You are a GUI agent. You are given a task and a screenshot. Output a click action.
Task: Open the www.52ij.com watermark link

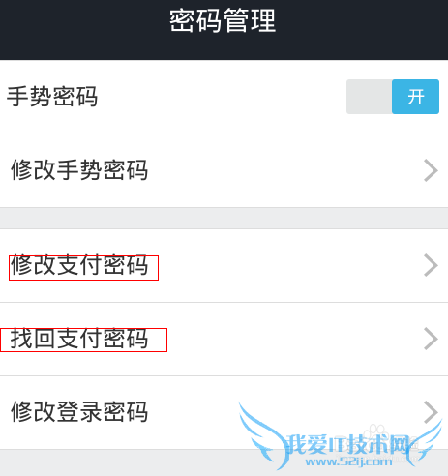pos(349,461)
